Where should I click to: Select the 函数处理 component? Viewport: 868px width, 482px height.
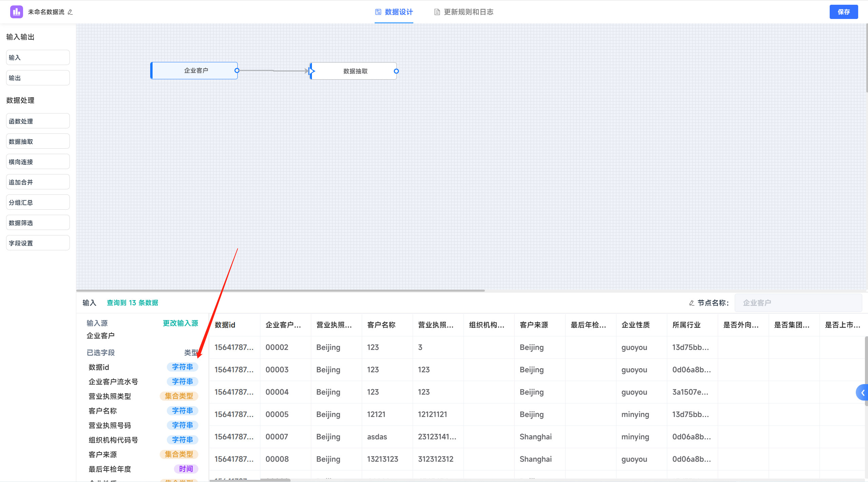[38, 121]
